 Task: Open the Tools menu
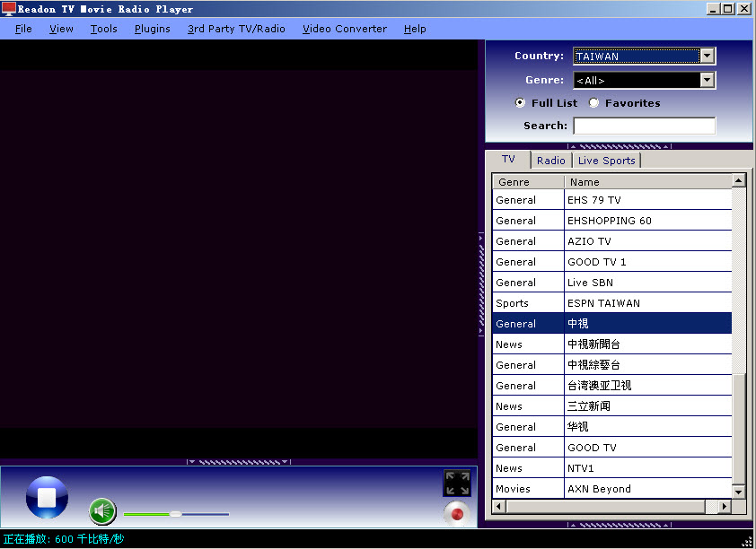(x=103, y=29)
